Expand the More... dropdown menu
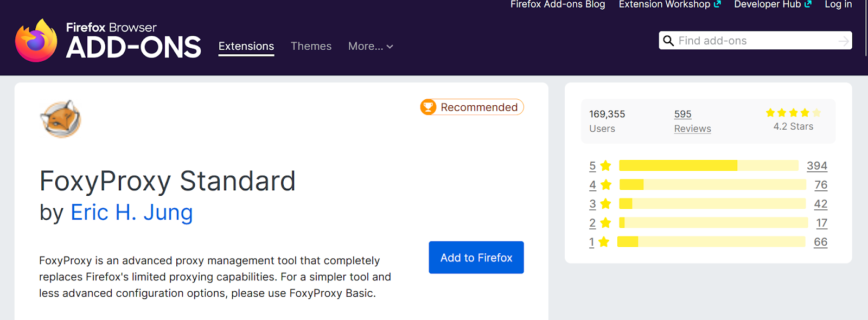The image size is (868, 320). point(371,46)
